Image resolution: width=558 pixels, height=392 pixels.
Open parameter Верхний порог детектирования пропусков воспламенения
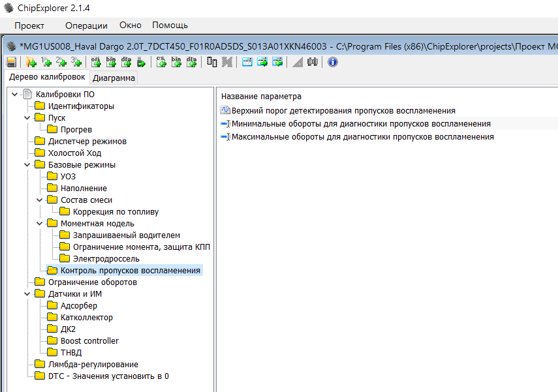[343, 111]
